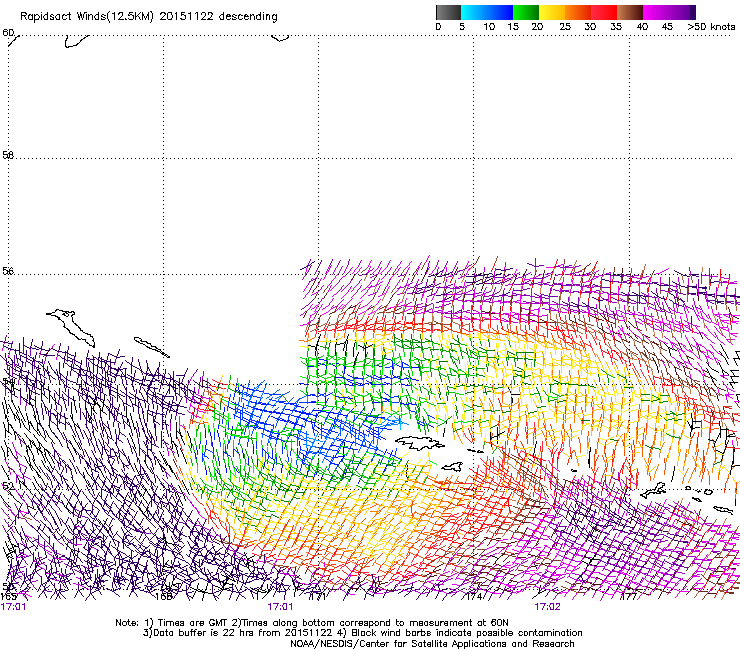Click the '>50 knots' legend label
Image resolution: width=740 pixels, height=650 pixels.
(711, 26)
